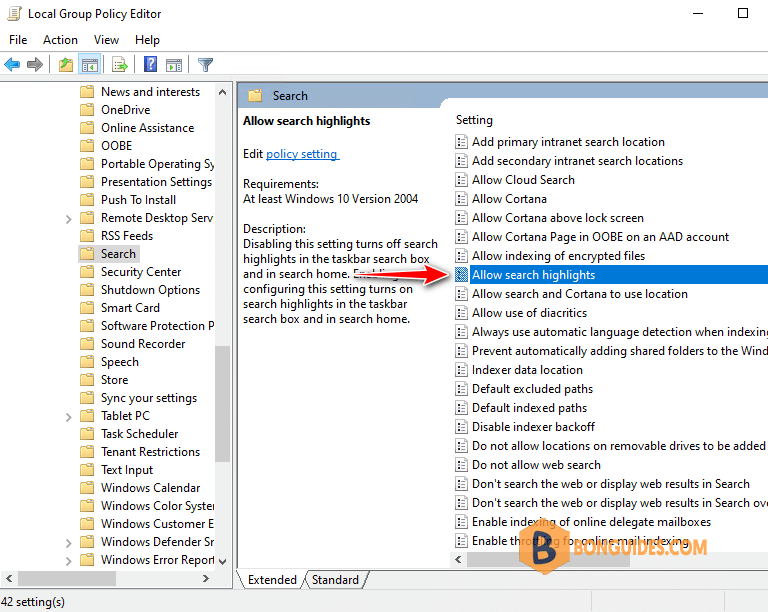The width and height of the screenshot is (768, 612).
Task: Click folder icon beside Text Input
Action: [87, 470]
